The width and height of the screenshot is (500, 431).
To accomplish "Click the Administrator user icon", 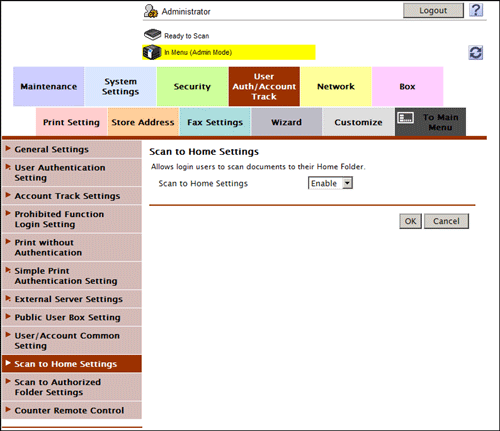I will 151,11.
